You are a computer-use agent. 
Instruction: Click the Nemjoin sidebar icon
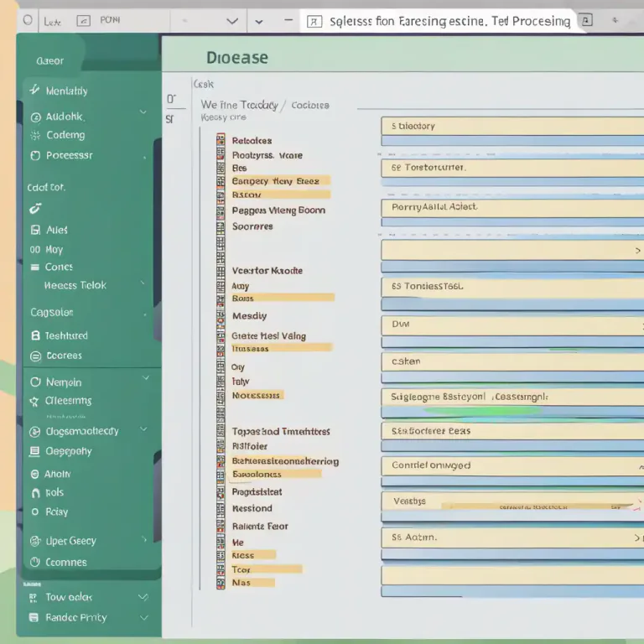coord(35,382)
